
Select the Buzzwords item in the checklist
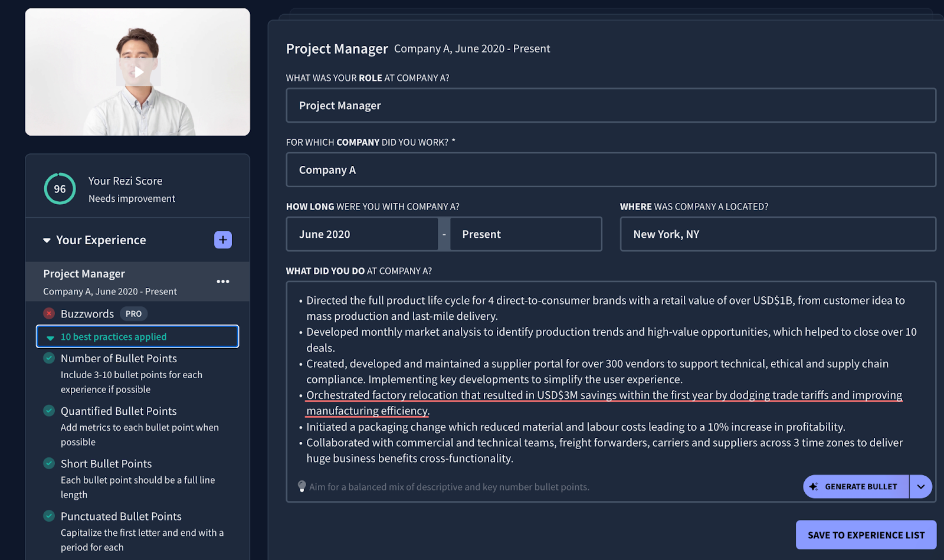point(87,313)
